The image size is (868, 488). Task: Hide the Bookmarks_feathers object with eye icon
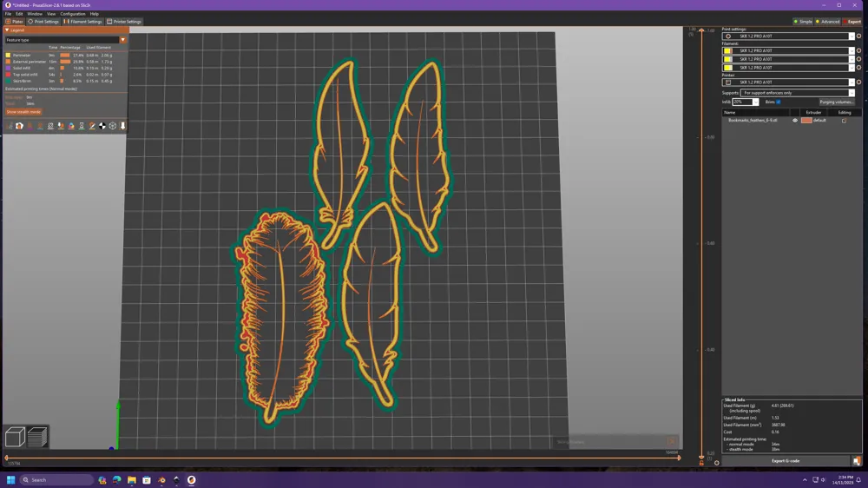pos(795,120)
